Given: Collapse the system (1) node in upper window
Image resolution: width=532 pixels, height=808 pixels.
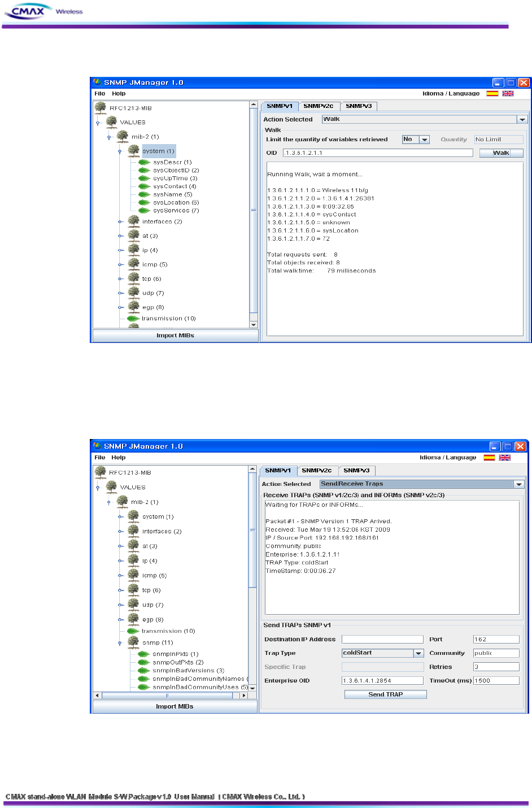Looking at the screenshot, I should 120,151.
